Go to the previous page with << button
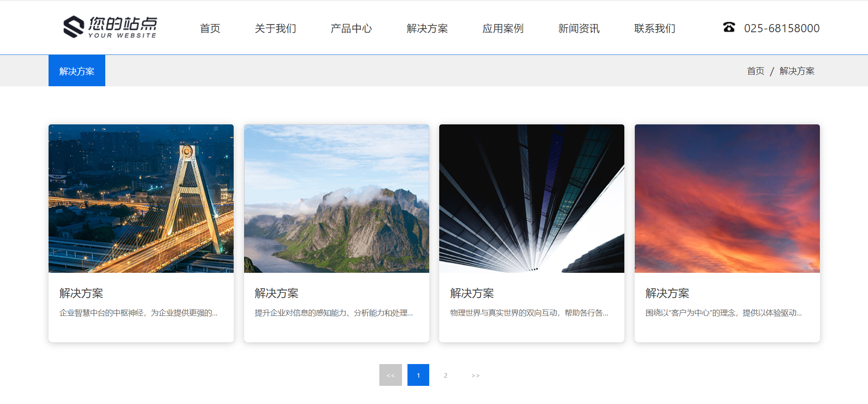 pos(391,375)
